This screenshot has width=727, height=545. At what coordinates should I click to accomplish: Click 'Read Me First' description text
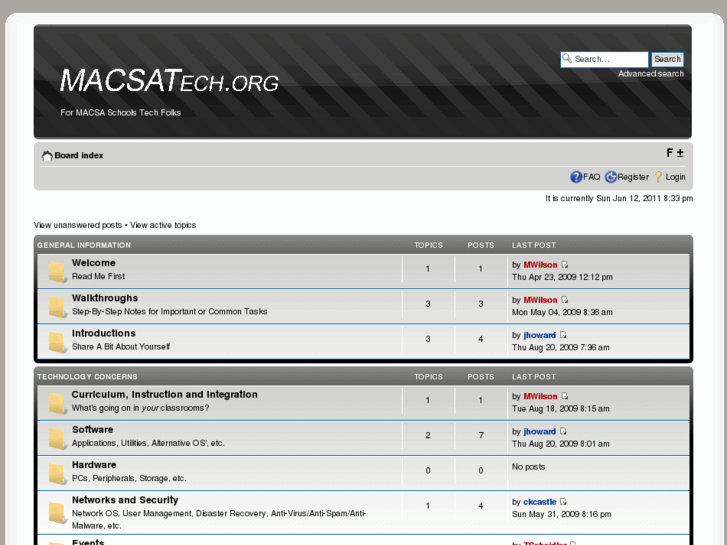click(98, 276)
